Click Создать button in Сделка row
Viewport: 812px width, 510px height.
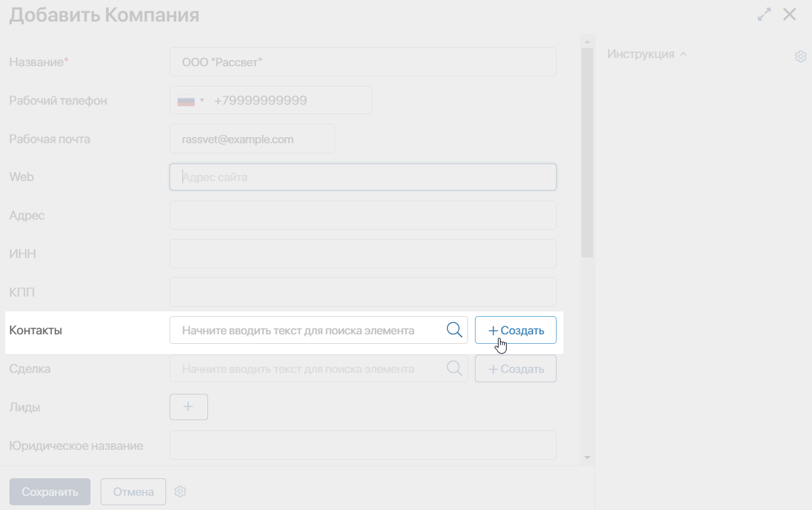click(x=515, y=369)
